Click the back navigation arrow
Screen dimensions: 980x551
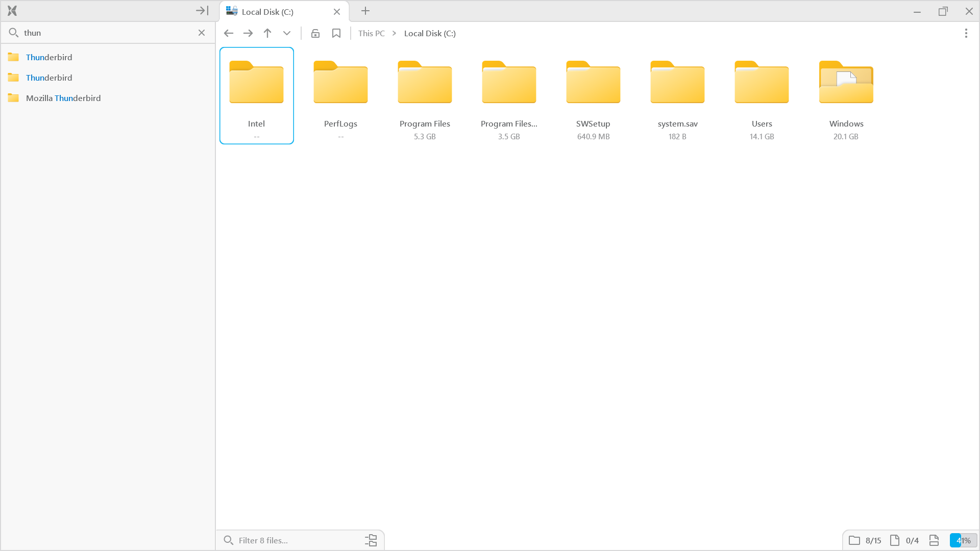pos(228,33)
